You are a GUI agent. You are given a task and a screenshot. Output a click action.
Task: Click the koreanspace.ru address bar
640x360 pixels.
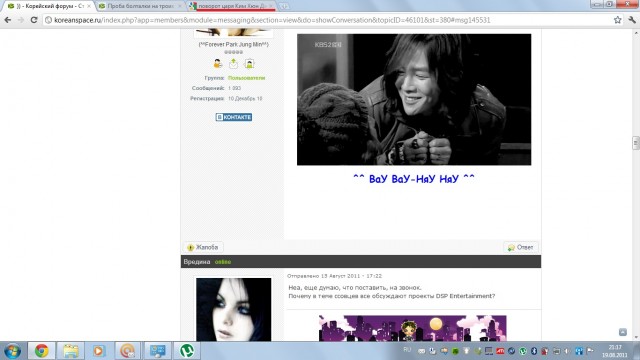[x=327, y=20]
